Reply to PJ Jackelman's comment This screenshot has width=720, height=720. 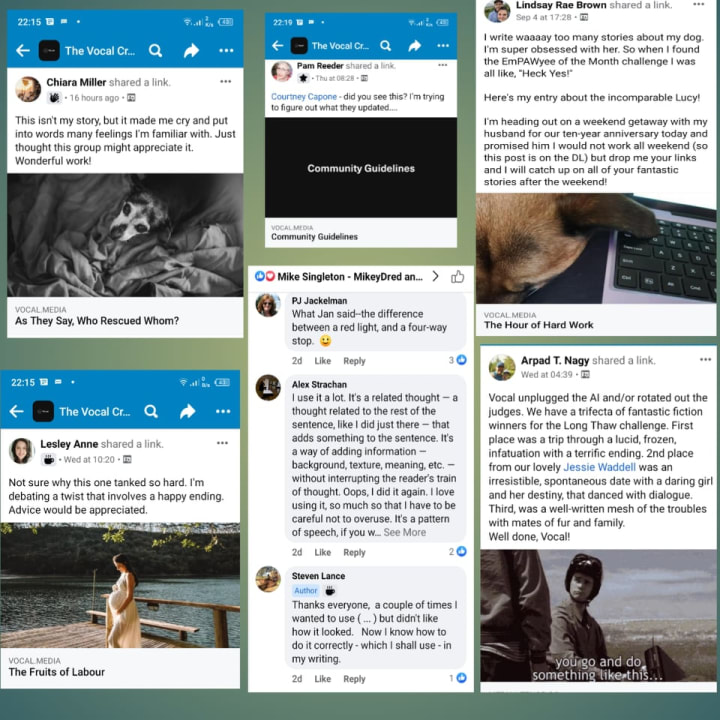click(x=354, y=361)
